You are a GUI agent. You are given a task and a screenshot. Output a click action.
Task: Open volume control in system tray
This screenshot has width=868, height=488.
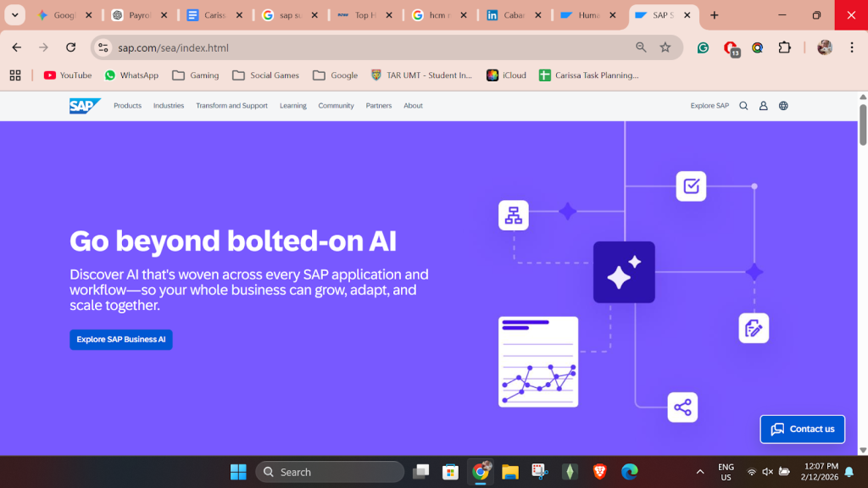(x=768, y=472)
